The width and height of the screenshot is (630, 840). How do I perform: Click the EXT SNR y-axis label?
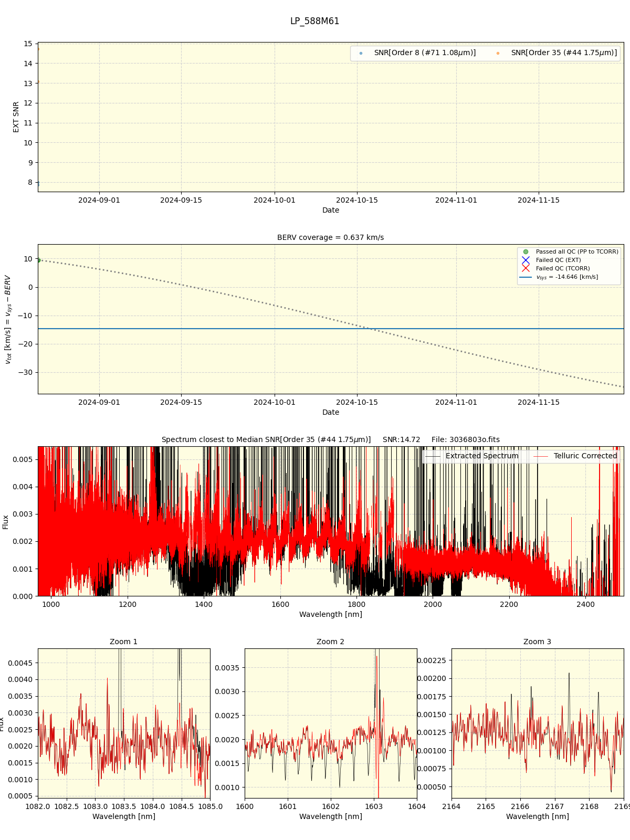(16, 117)
